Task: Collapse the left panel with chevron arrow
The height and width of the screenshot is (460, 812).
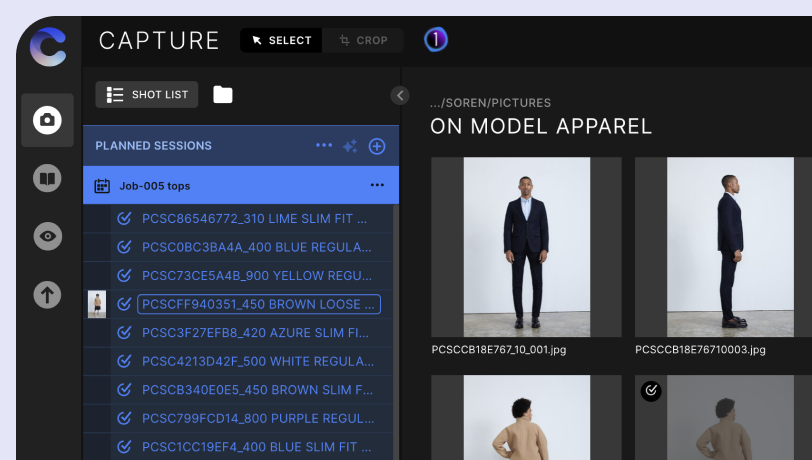Action: (x=400, y=95)
